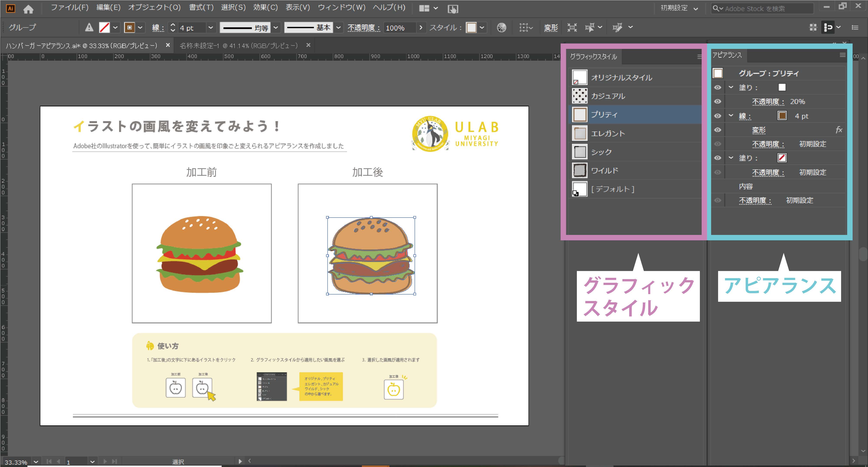
Task: Toggle visibility of the 線 stroke attribute
Action: coord(717,116)
